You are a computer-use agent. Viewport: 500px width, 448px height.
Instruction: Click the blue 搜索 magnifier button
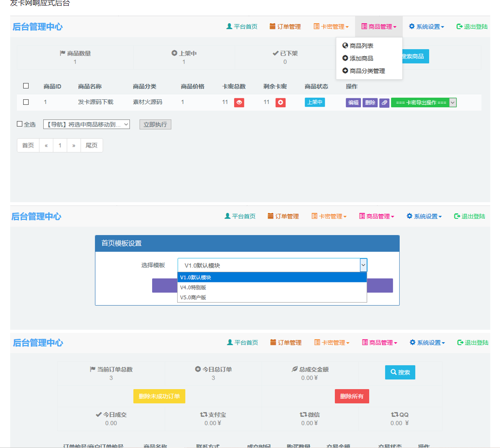(x=400, y=372)
